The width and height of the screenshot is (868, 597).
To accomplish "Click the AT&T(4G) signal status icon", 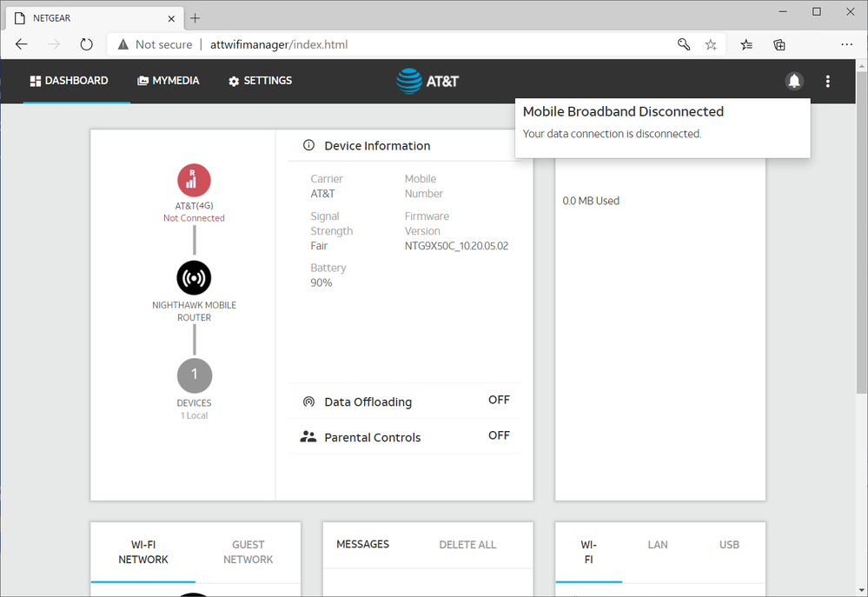I will coord(194,180).
